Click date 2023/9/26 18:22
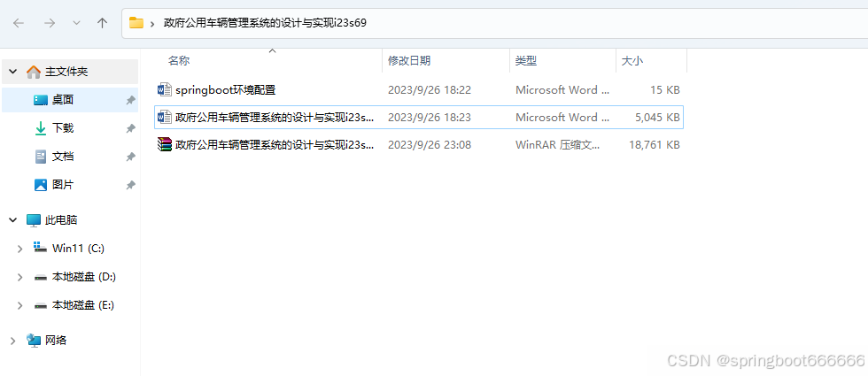868x376 pixels. (429, 89)
